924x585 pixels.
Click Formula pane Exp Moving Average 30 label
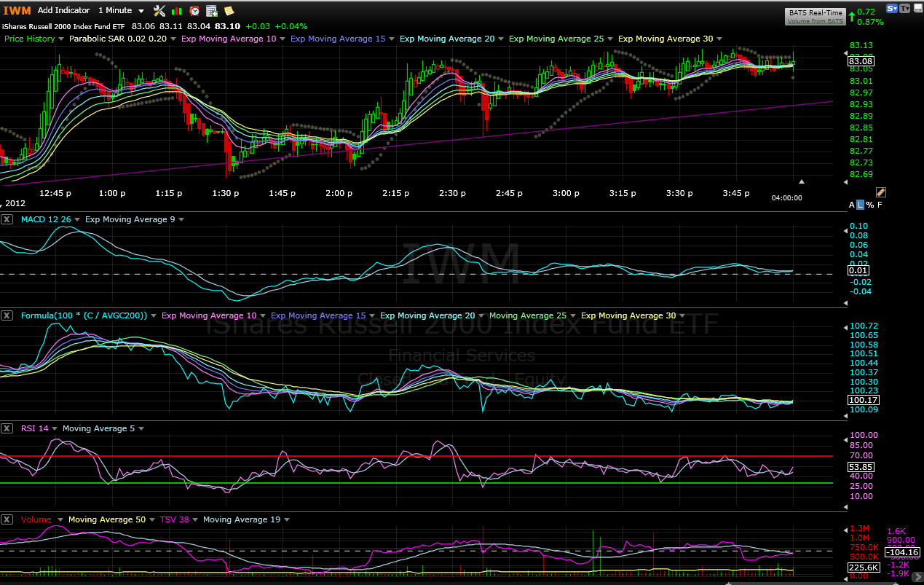[x=628, y=315]
